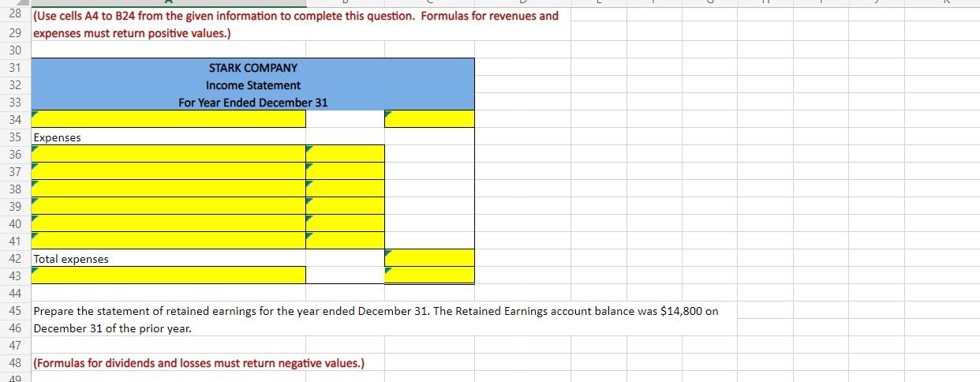The width and height of the screenshot is (980, 382).
Task: Select yellow expense amount cell in row 39
Action: 346,206
